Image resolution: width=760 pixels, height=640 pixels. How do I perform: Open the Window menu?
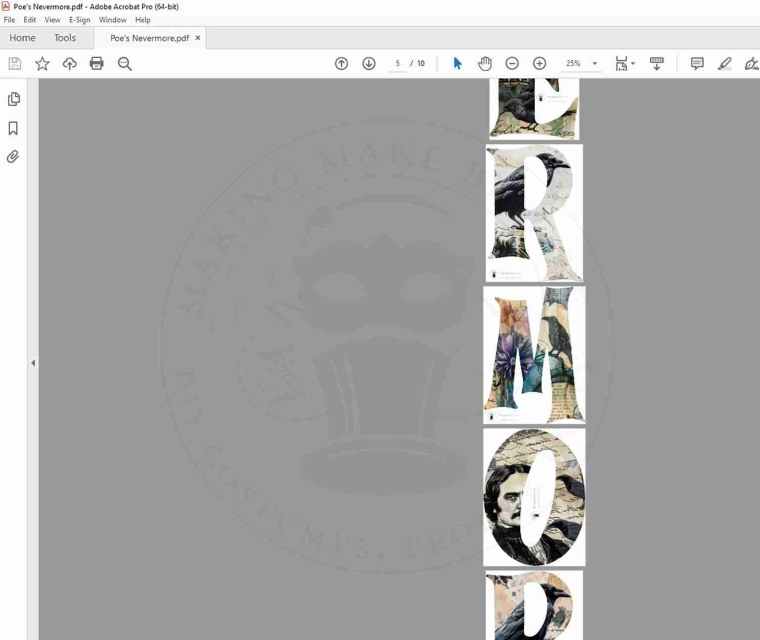pos(112,20)
